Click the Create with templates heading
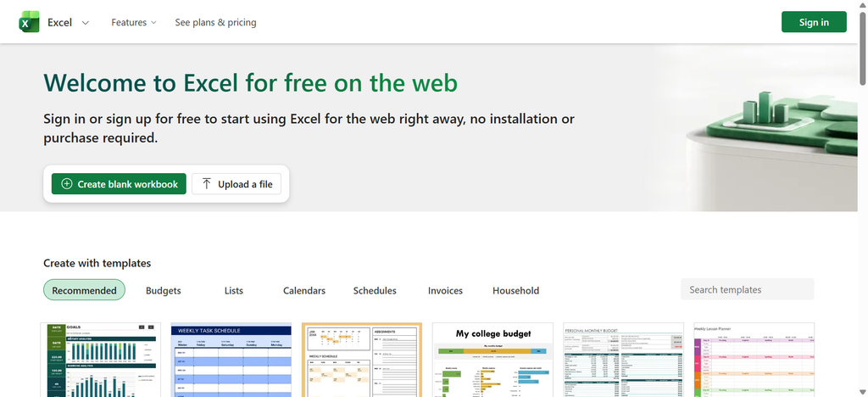The height and width of the screenshot is (397, 868). point(97,263)
